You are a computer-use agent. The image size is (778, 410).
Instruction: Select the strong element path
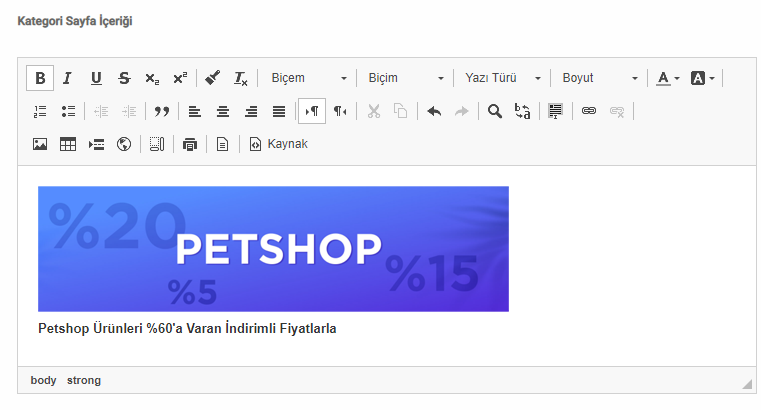pos(84,380)
